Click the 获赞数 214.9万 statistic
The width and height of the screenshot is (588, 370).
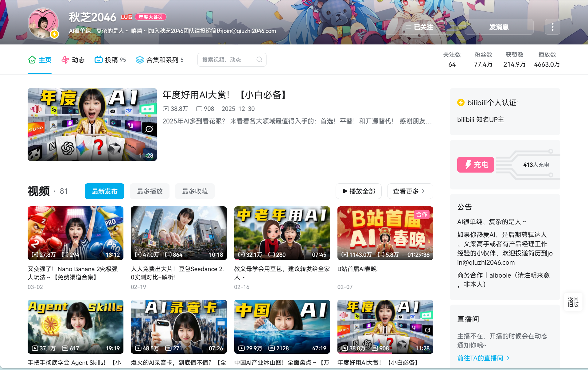point(515,59)
